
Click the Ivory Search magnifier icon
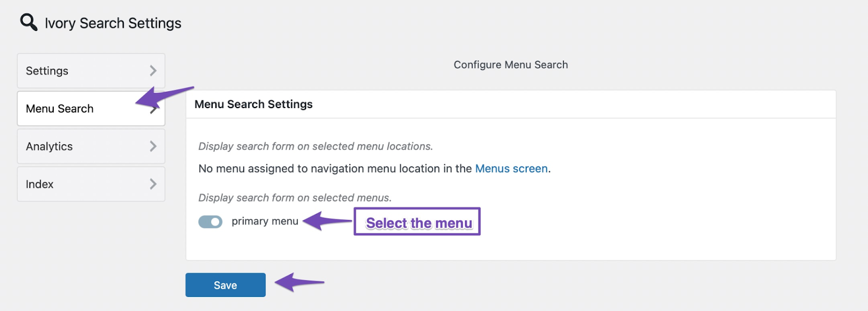[x=29, y=22]
